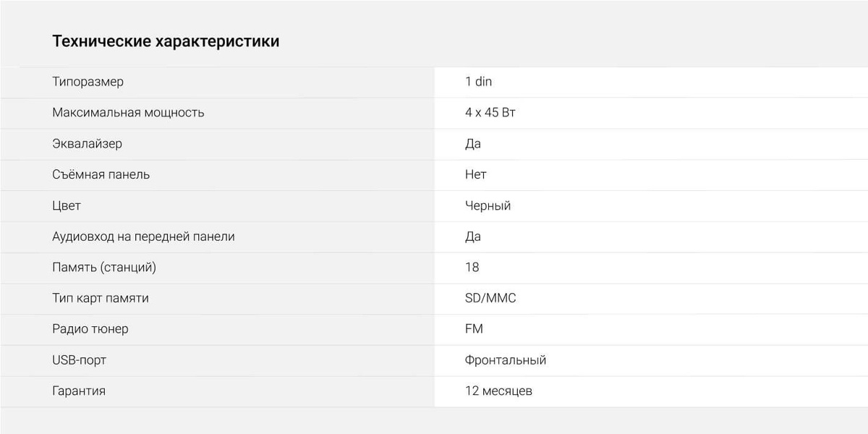This screenshot has height=434, width=868.
Task: Select the Максимальная мощность label
Action: click(x=128, y=113)
